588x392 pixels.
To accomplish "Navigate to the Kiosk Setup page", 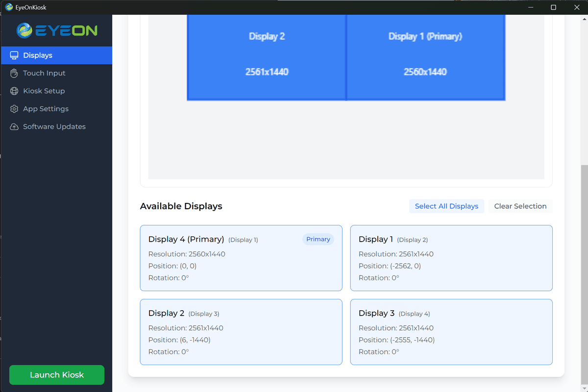I will click(44, 91).
